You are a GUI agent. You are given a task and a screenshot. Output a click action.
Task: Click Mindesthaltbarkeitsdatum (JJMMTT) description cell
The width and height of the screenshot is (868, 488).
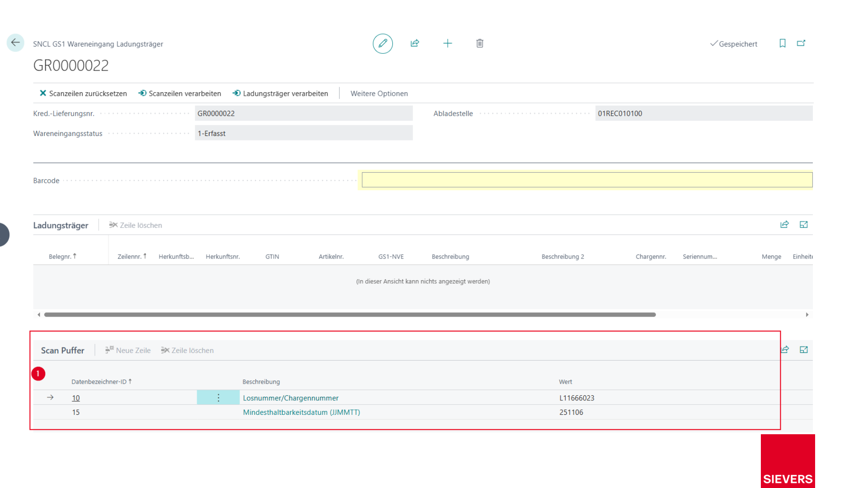coord(302,412)
